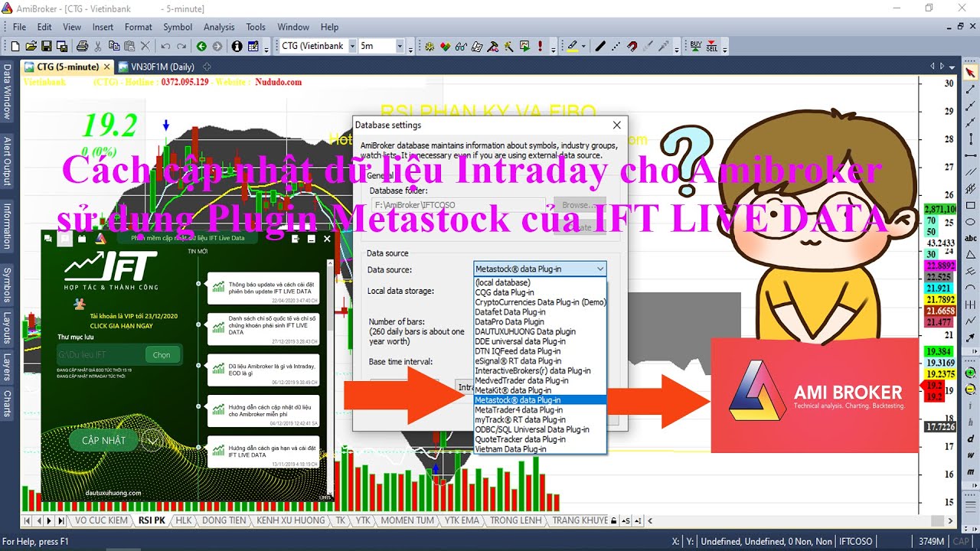Click round dropdown beside CẬP NHẬT button
This screenshot has width=980, height=551.
[x=152, y=440]
